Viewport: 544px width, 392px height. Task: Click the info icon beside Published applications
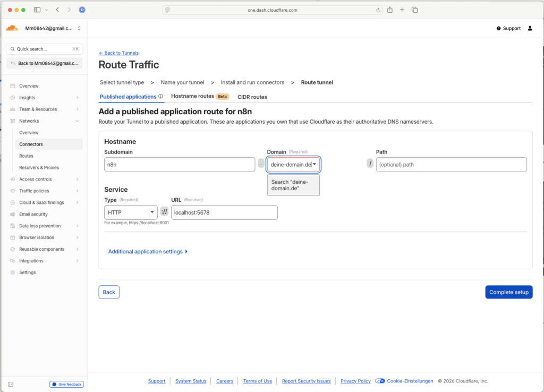[x=160, y=97]
